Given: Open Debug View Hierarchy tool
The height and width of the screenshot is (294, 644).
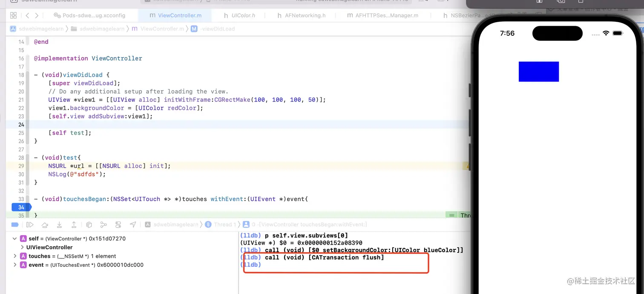Looking at the screenshot, I should coord(89,225).
